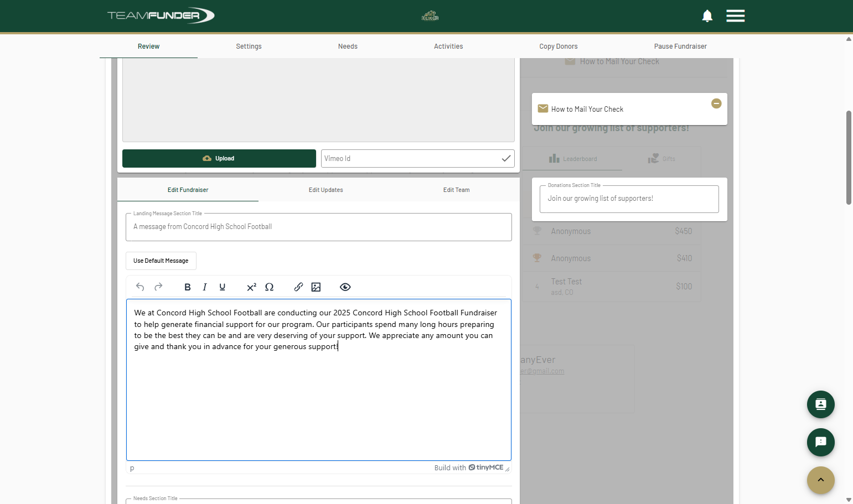This screenshot has width=853, height=504.
Task: Apply superscript formatting
Action: tap(251, 287)
